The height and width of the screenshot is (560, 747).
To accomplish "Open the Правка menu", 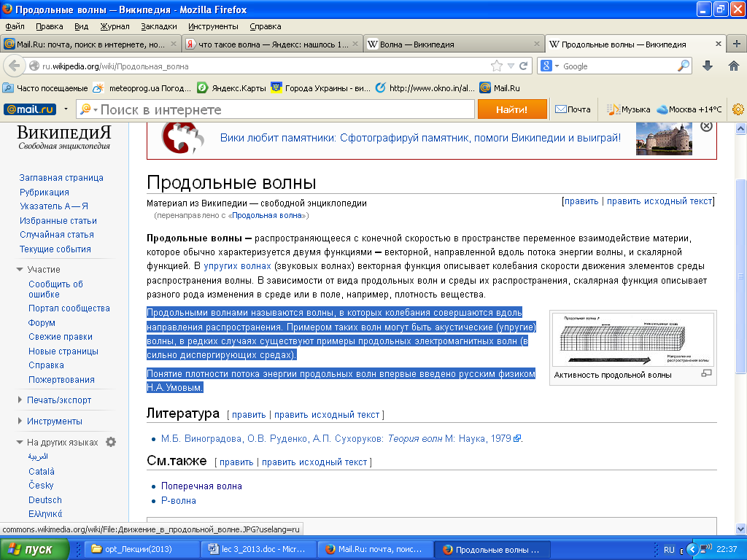I will [x=50, y=26].
